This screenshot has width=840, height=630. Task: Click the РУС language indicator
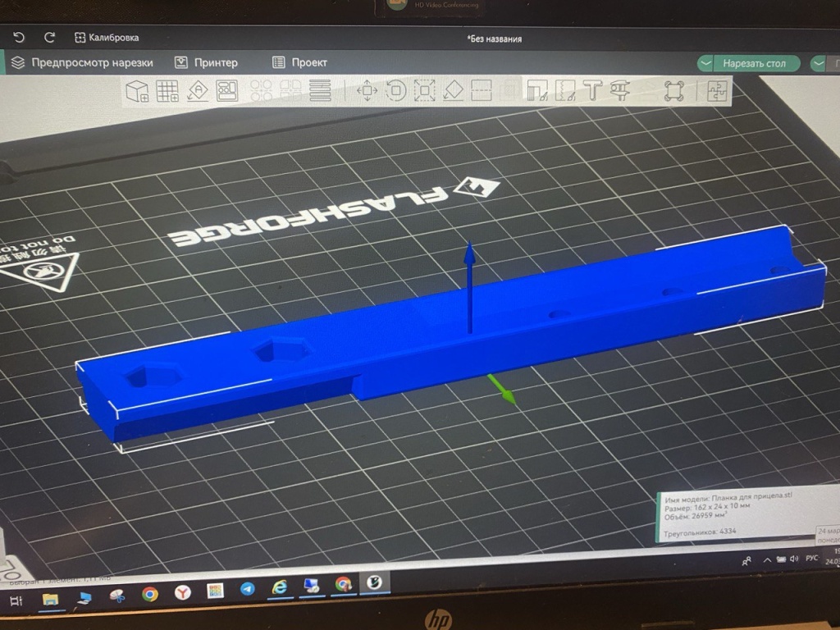(811, 558)
